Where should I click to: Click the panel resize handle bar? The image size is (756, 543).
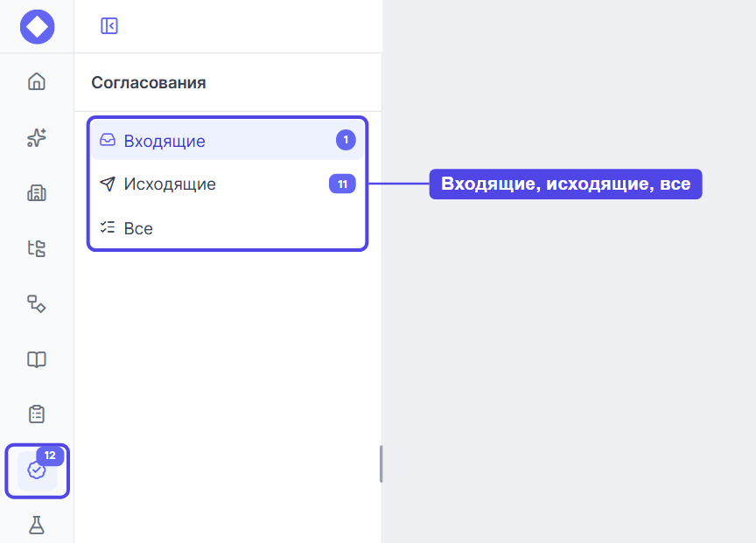click(x=381, y=464)
